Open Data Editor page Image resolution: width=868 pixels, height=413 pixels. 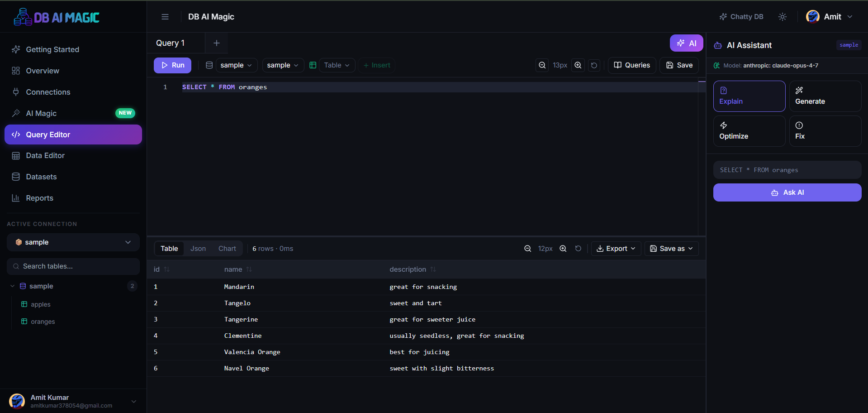[73, 155]
